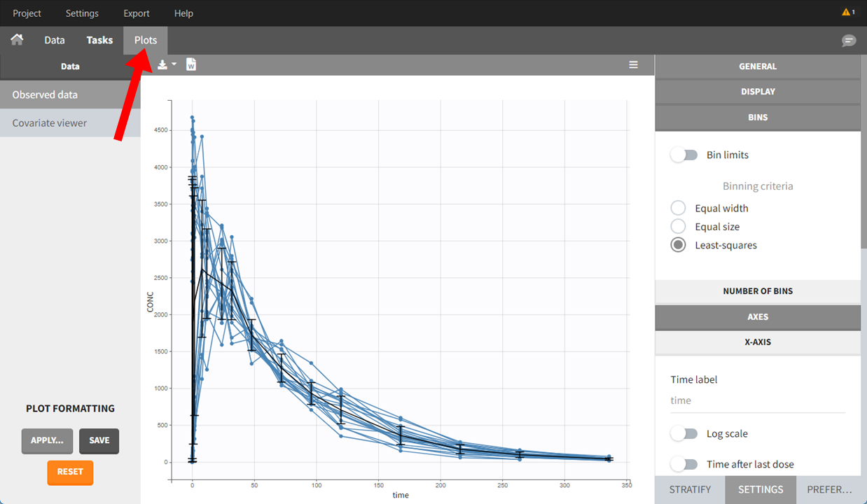This screenshot has width=867, height=504.
Task: Select Equal size binning option
Action: click(678, 227)
